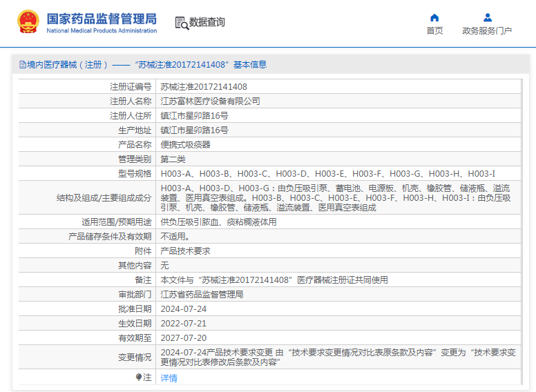Screen dimensions: 536x392
Task: Click the 备注 remark text 本文件与
Action: click(274, 280)
